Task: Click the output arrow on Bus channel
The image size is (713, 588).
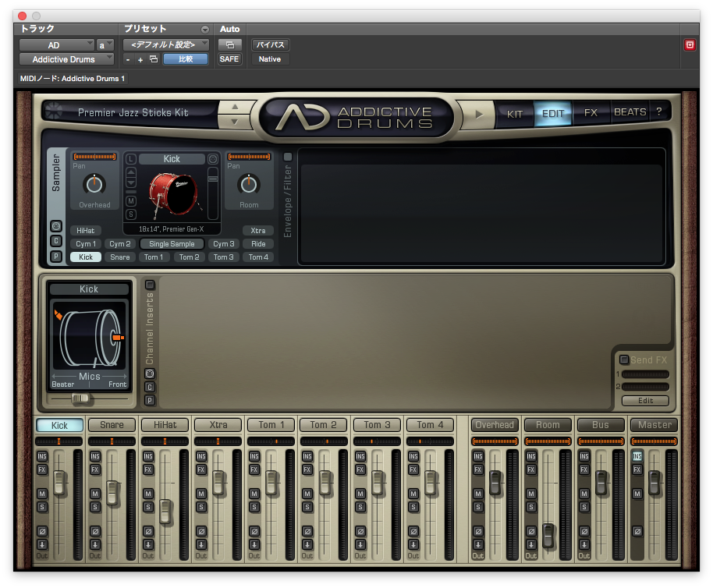Action: tap(584, 544)
